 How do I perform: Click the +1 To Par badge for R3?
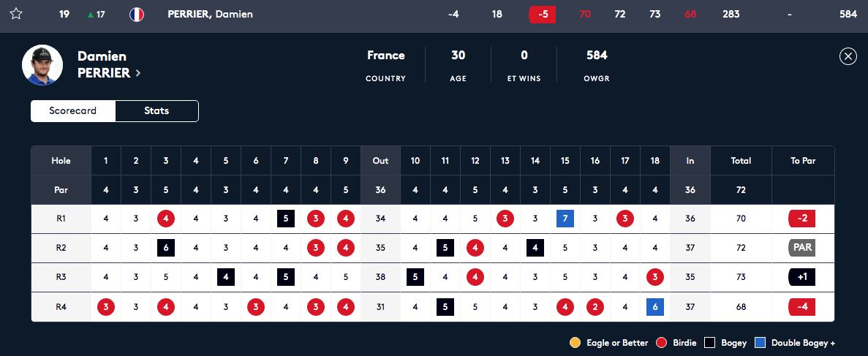coord(802,277)
